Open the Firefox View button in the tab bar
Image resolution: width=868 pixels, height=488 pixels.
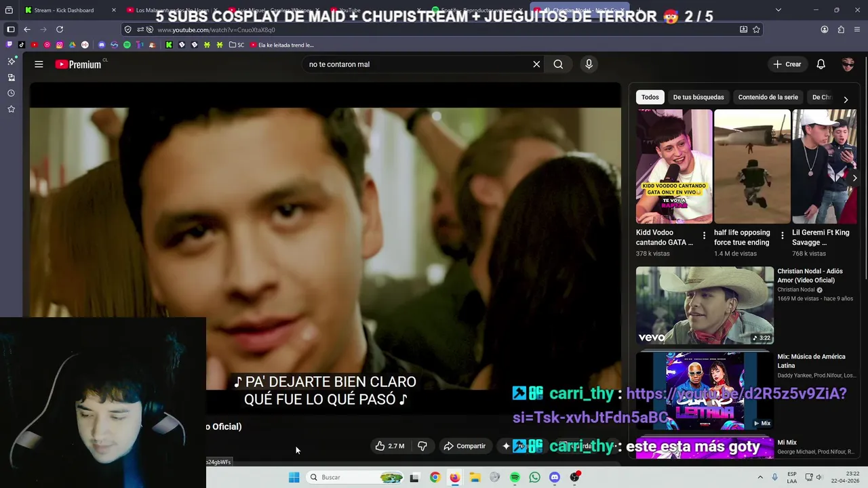pos(9,10)
